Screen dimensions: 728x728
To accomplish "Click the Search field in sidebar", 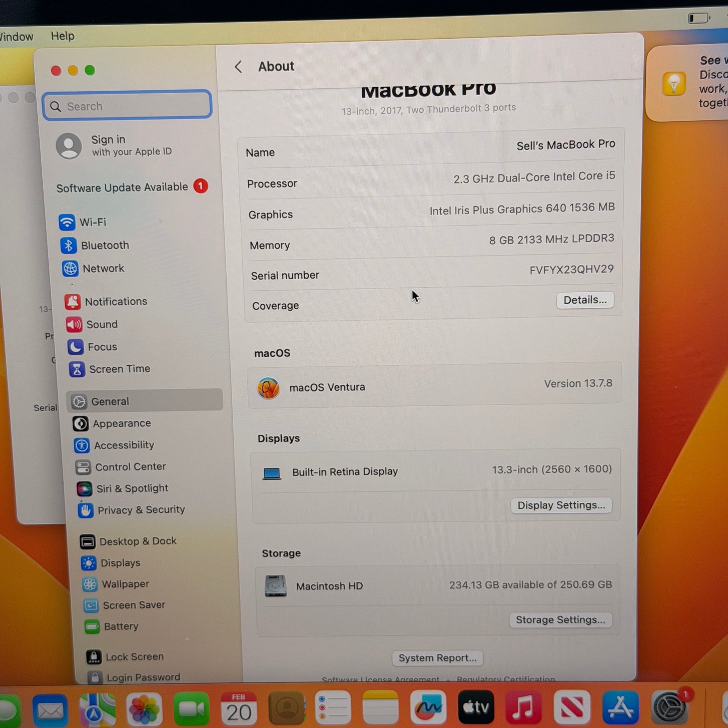I will [x=127, y=106].
